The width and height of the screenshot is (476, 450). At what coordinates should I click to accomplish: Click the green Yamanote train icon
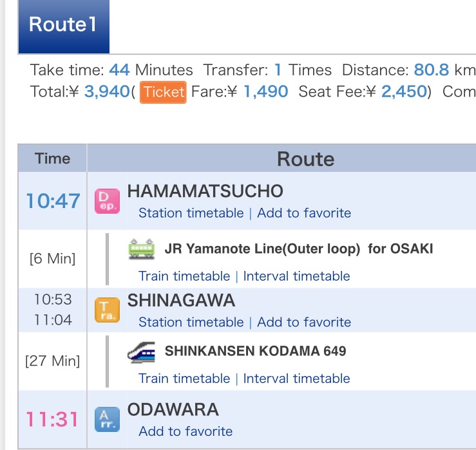pyautogui.click(x=142, y=249)
